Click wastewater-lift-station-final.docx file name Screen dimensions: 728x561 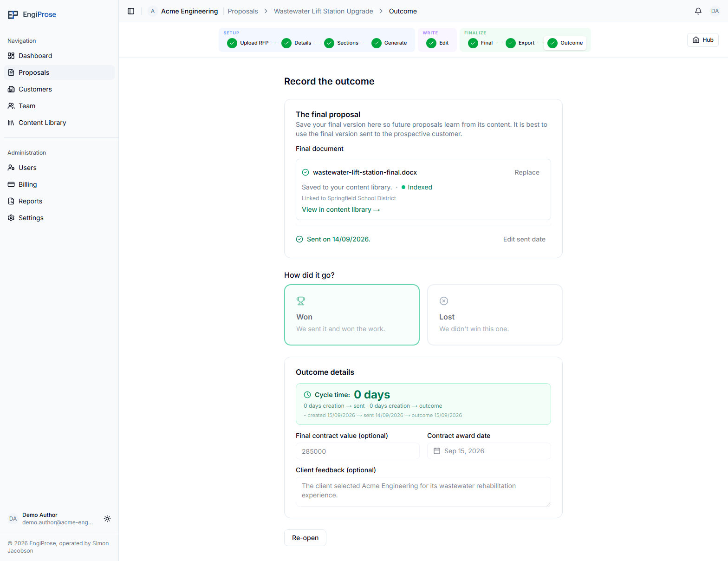click(x=365, y=172)
